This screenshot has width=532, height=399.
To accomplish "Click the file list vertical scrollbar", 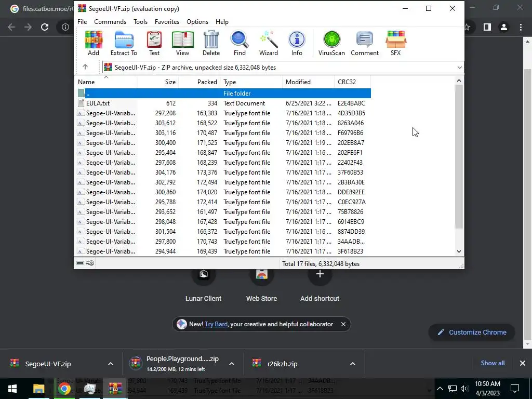I will [x=459, y=156].
